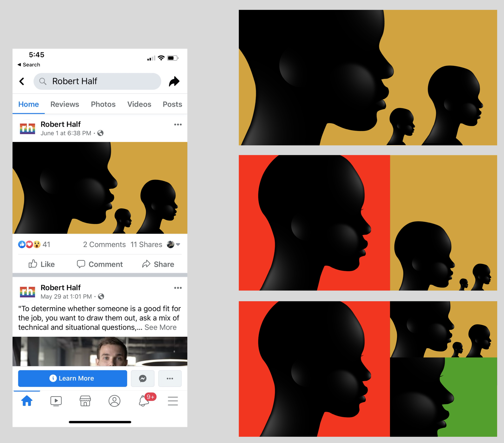The image size is (504, 443).
Task: Open the profile icon in bottom bar
Action: coord(114,401)
